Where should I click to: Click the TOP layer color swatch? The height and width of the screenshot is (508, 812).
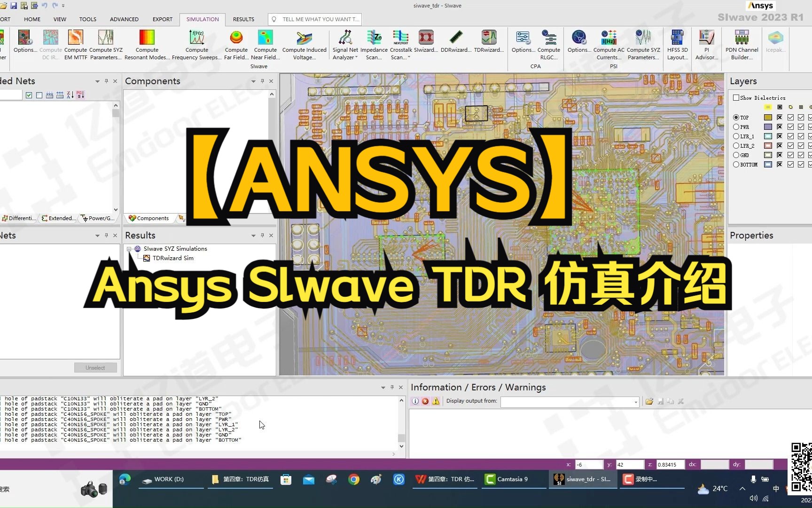tap(768, 117)
